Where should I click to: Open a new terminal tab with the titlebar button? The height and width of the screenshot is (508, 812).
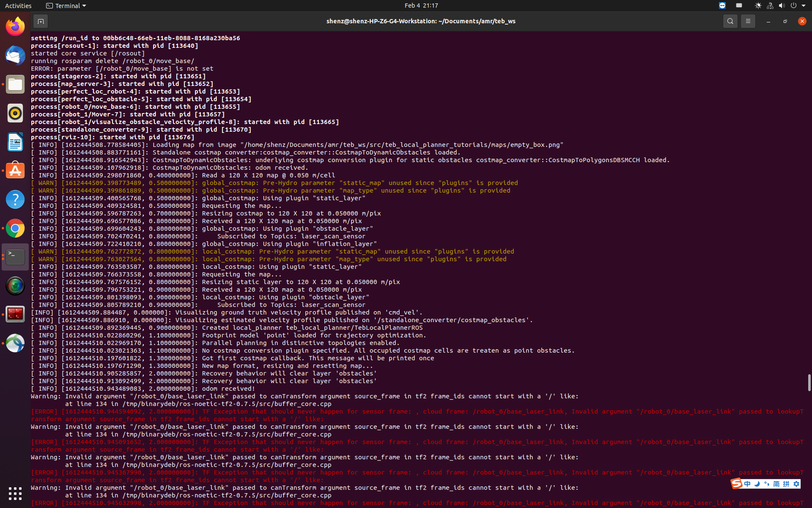click(41, 21)
